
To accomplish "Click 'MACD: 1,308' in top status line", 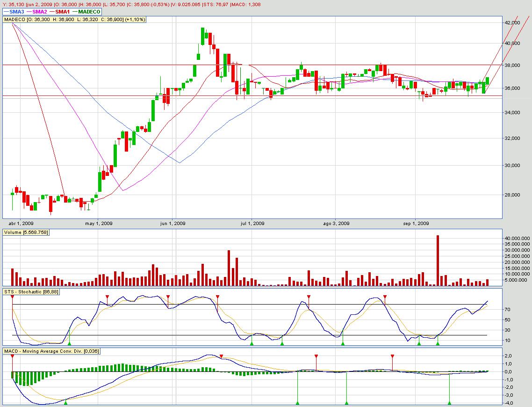I will click(246, 4).
